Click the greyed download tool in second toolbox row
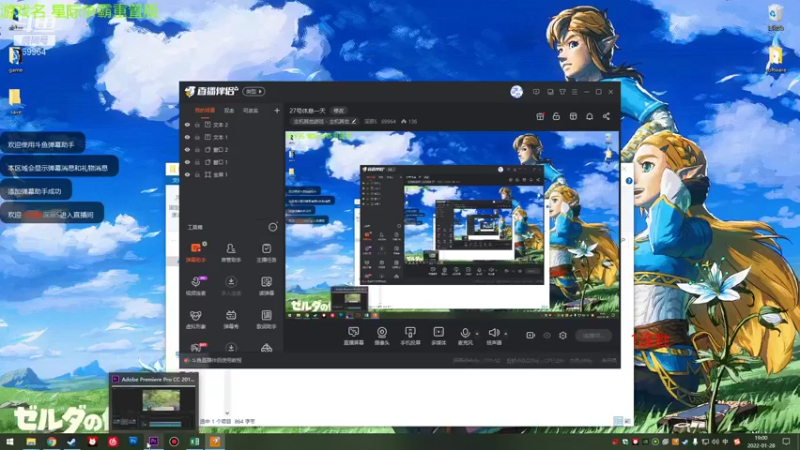Image resolution: width=800 pixels, height=450 pixels. [231, 286]
